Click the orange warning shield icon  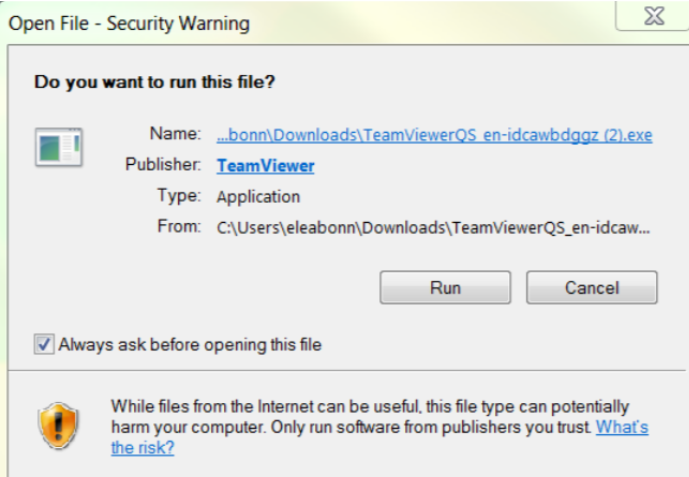(x=58, y=425)
